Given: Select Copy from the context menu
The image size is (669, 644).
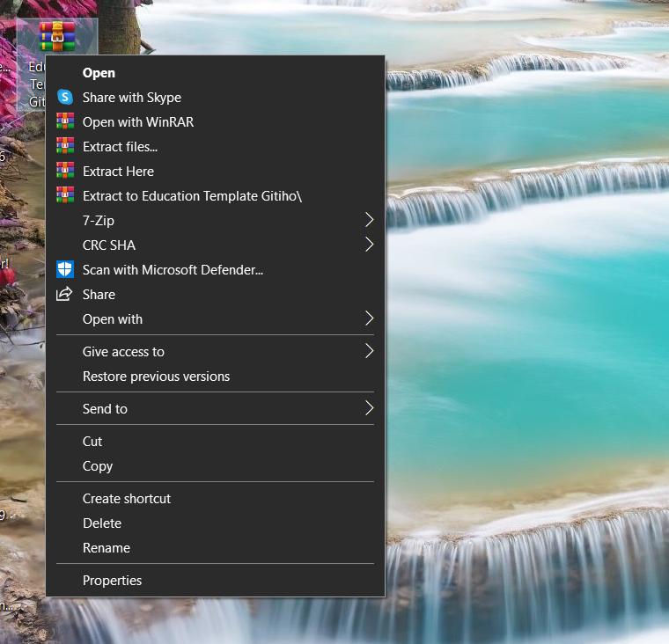Looking at the screenshot, I should pos(216,466).
